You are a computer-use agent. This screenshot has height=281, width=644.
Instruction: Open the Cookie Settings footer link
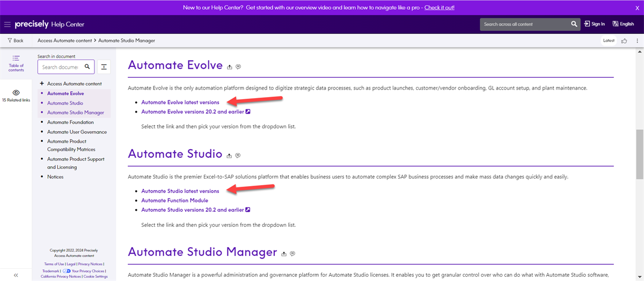point(95,276)
